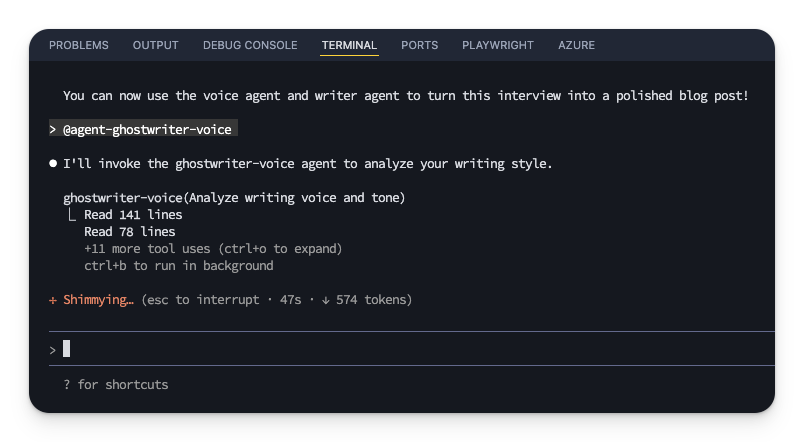The image size is (804, 442).
Task: Click the orange spinner beside Shimmying
Action: click(x=53, y=300)
